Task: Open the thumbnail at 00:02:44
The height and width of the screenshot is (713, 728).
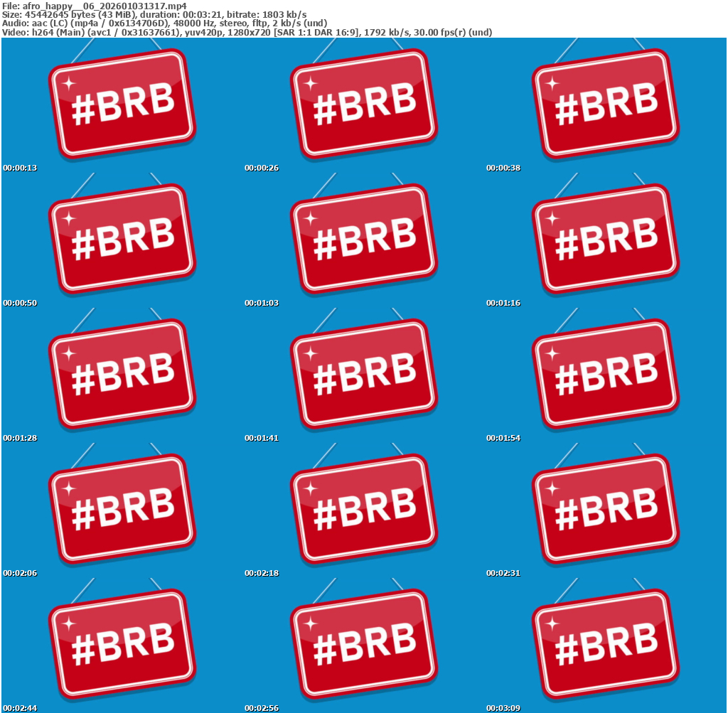Action: coord(122,645)
